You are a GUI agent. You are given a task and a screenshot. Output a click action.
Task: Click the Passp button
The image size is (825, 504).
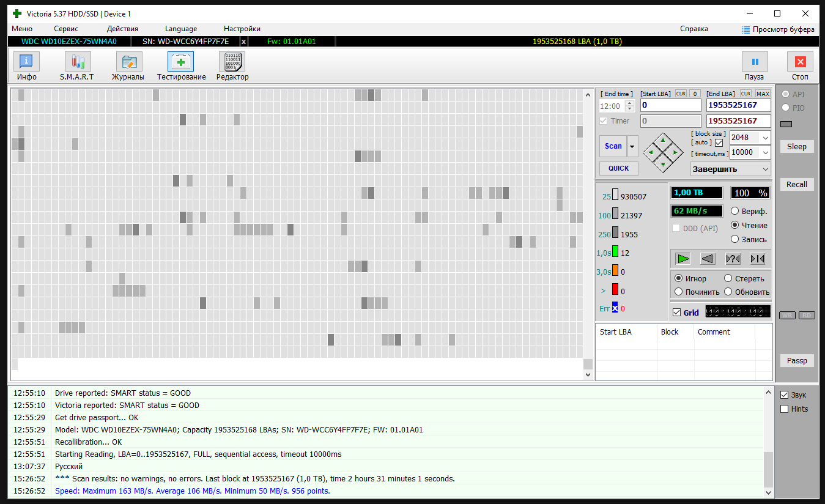(797, 361)
